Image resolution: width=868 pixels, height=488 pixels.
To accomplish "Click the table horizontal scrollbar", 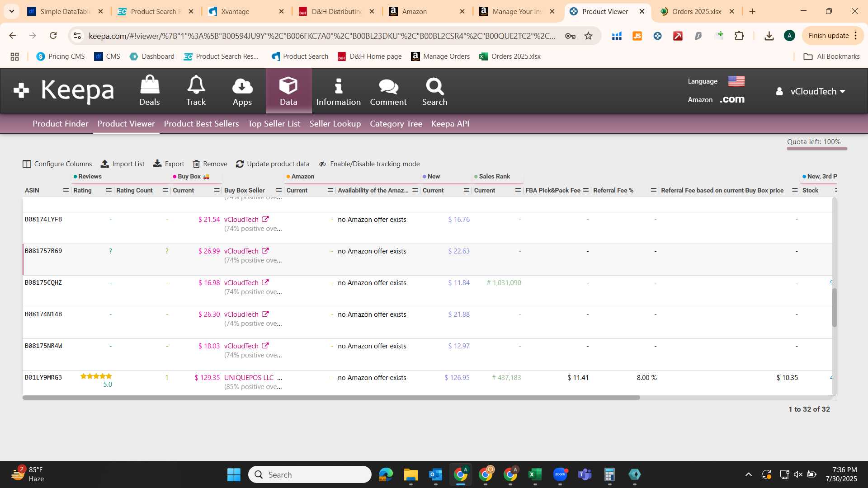I will 331,398.
